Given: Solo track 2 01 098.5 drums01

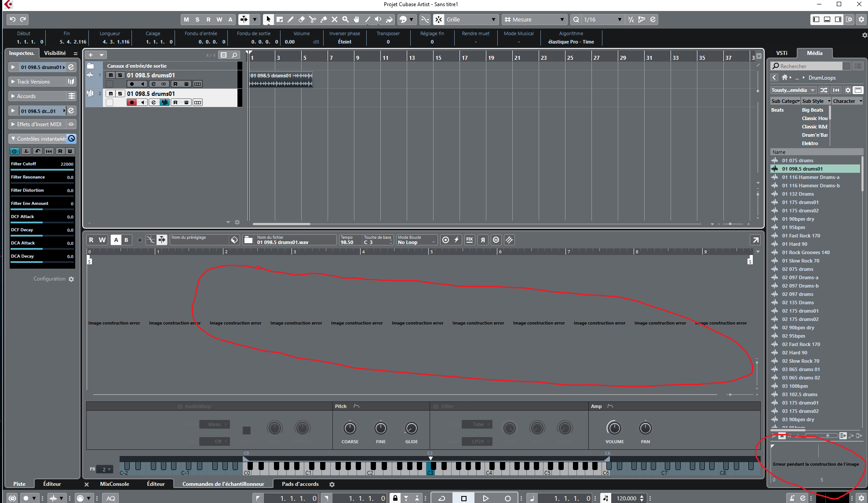Looking at the screenshot, I should (120, 94).
